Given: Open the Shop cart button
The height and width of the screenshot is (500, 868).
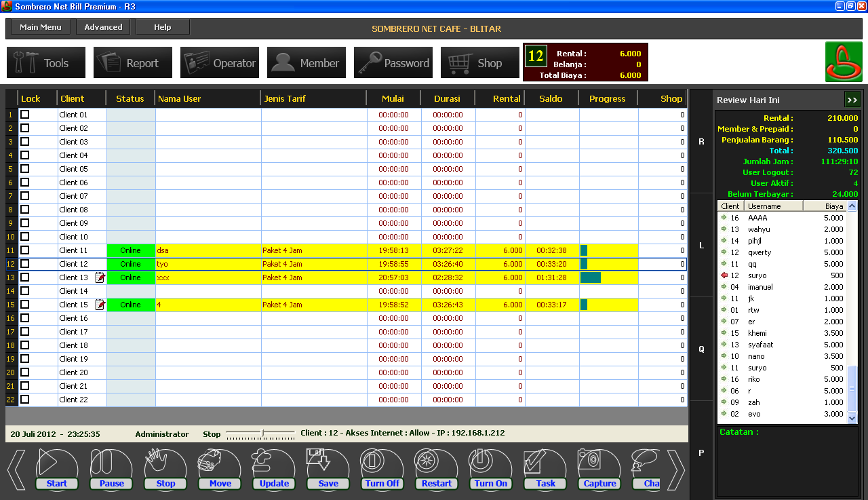Looking at the screenshot, I should (480, 62).
